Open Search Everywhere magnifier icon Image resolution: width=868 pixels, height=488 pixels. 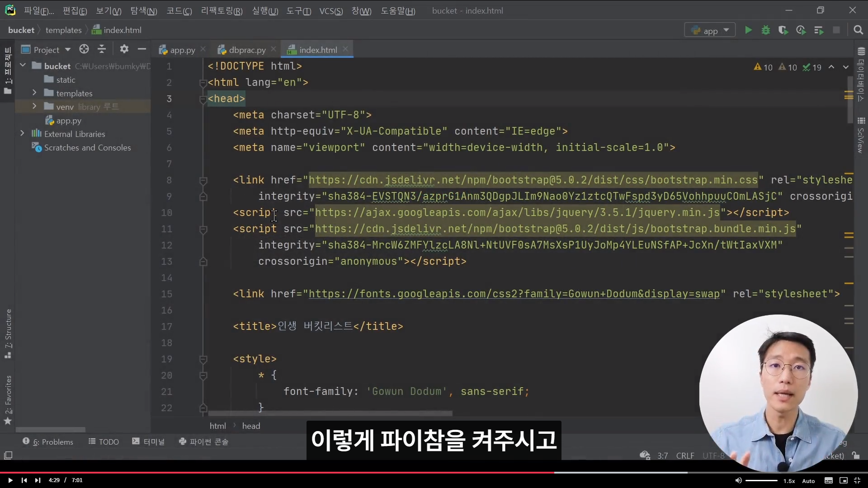click(858, 30)
